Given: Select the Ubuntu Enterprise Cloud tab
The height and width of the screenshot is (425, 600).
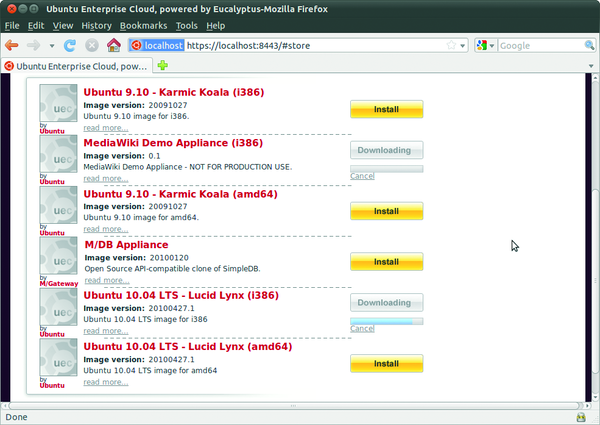Looking at the screenshot, I should (77, 66).
